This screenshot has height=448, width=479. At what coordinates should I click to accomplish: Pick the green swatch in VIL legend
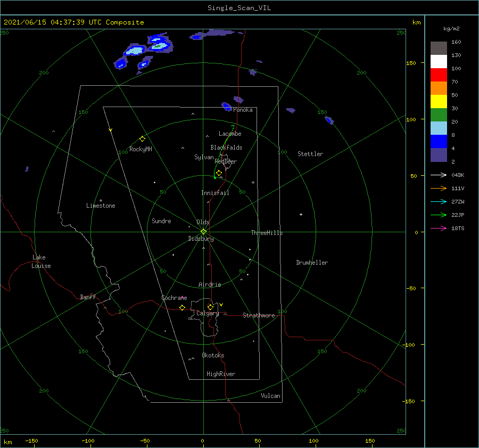439,115
